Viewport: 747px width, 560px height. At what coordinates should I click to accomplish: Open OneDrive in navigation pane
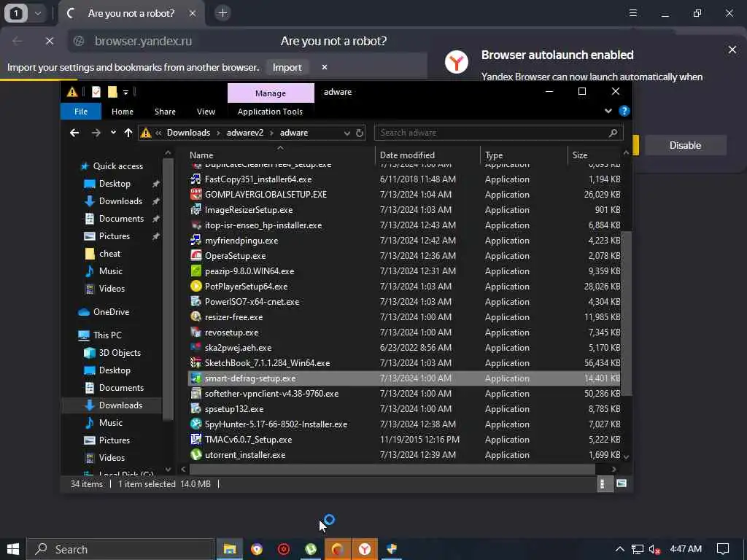(x=111, y=312)
